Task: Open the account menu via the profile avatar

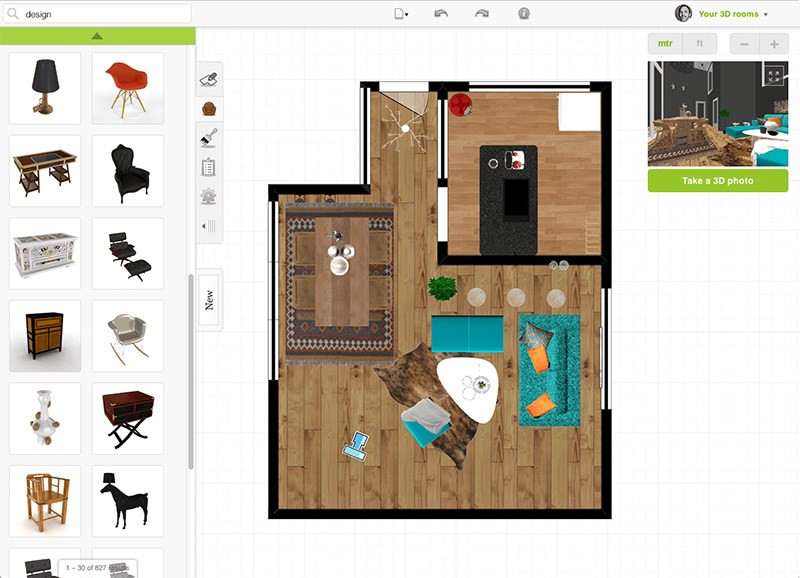Action: click(683, 13)
